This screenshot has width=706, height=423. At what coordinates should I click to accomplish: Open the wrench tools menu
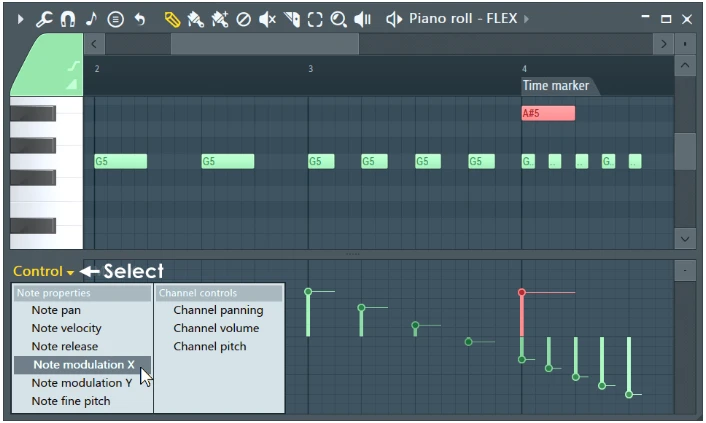(44, 19)
